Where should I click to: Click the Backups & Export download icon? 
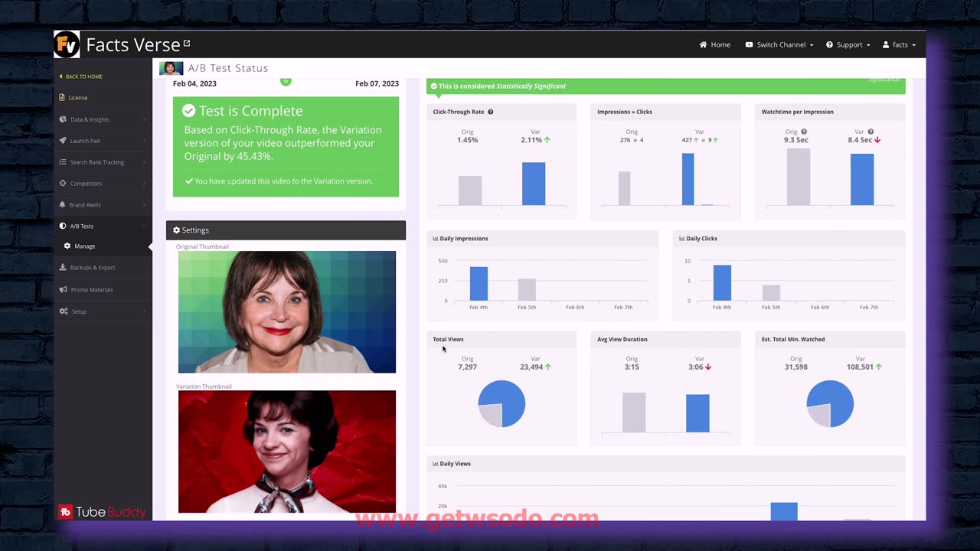coord(63,267)
